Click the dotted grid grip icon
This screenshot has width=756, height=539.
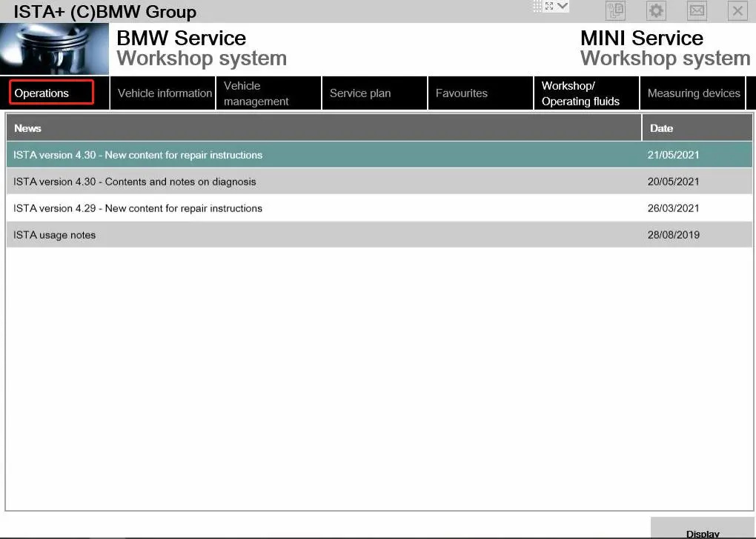pyautogui.click(x=537, y=6)
